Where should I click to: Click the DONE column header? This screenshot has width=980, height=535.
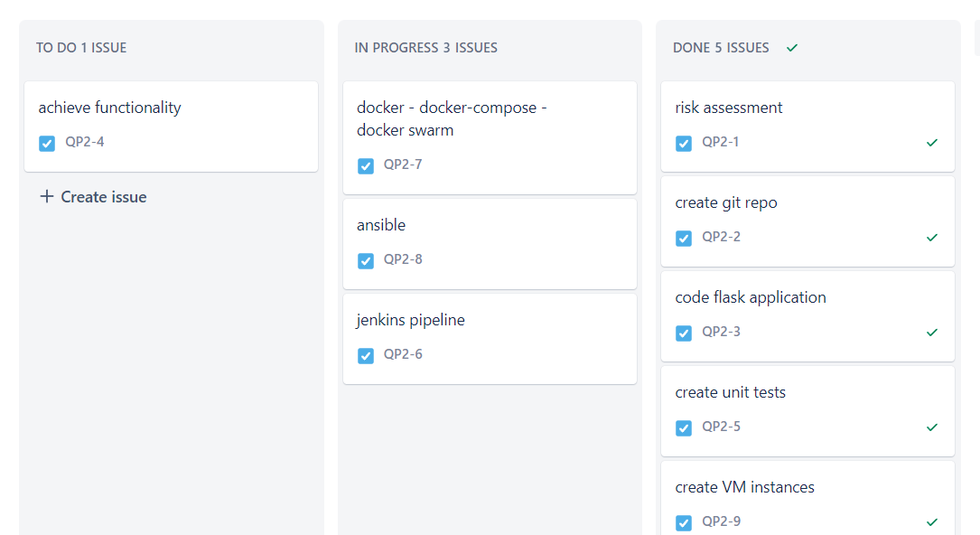coord(723,48)
